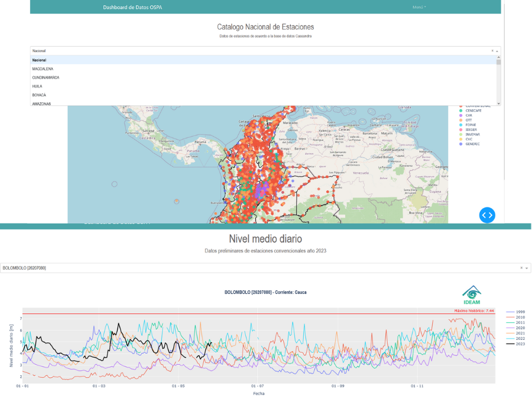The height and width of the screenshot is (399, 532).
Task: Choose MAGDALENA in the region list
Action: click(43, 69)
